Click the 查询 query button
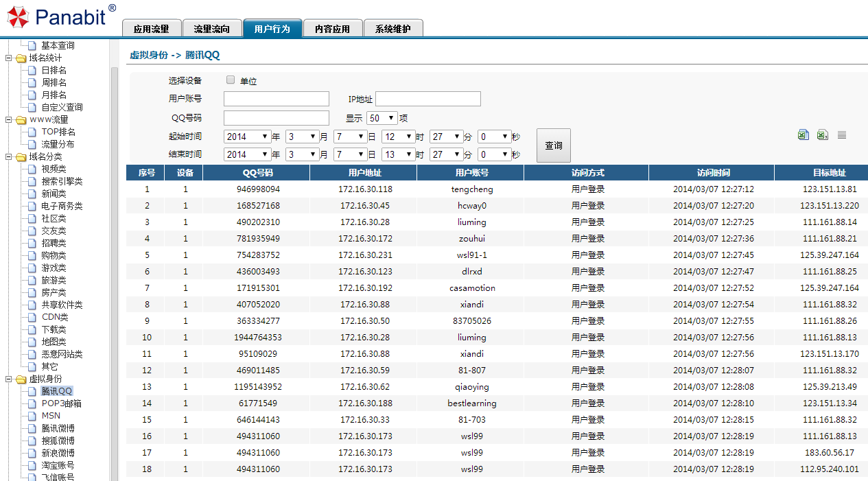The image size is (868, 481). [x=554, y=145]
